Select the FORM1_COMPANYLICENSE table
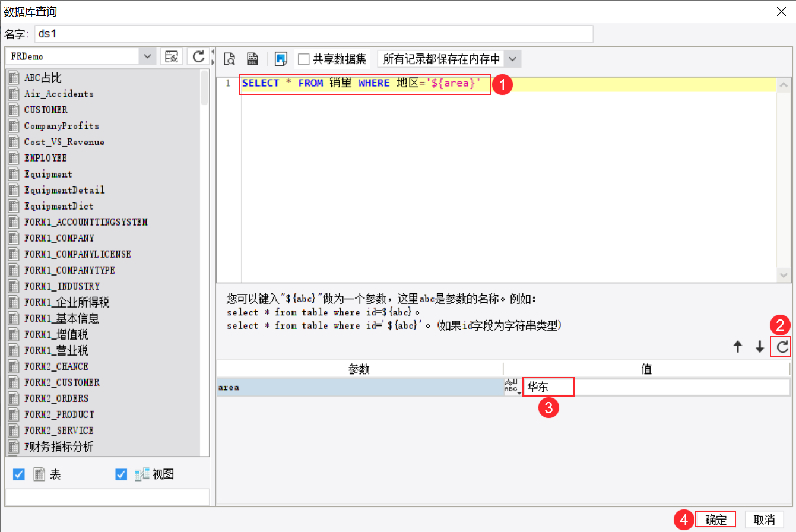This screenshot has height=532, width=796. click(x=77, y=254)
